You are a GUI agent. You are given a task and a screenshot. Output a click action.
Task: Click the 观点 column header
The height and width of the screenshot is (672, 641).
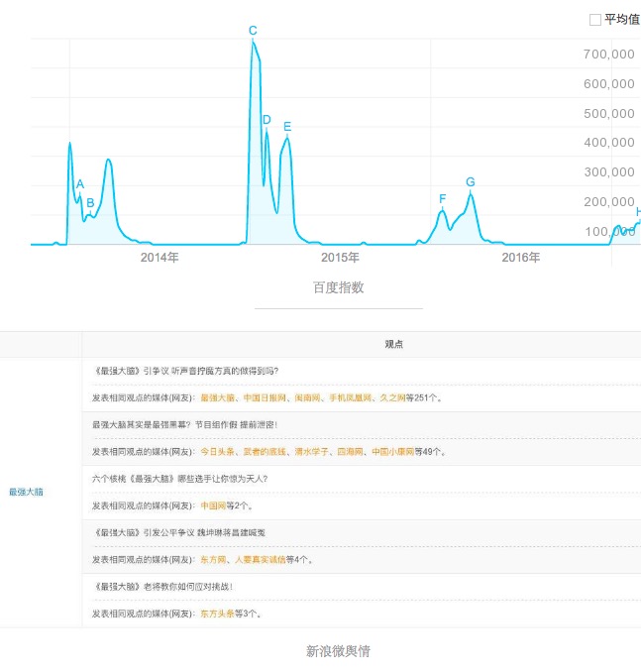[393, 344]
